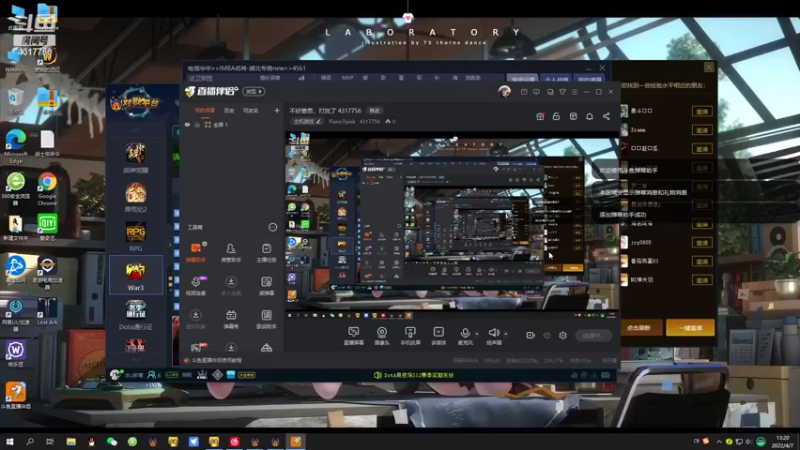This screenshot has width=800, height=450.
Task: Open the 房间 mode pill in title
Action: coord(254,91)
